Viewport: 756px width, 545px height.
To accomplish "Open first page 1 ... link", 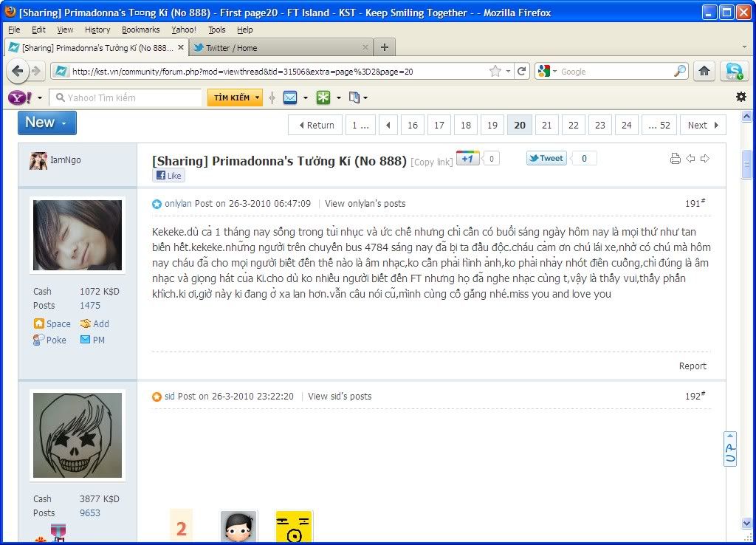I will coord(360,126).
